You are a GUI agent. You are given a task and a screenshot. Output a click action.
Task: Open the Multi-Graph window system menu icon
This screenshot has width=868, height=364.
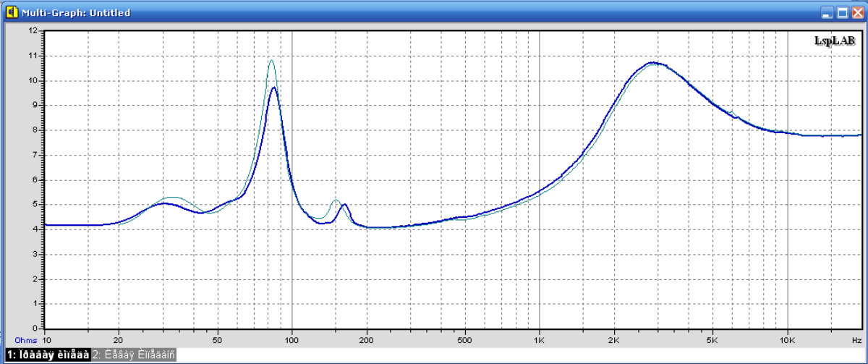click(11, 12)
